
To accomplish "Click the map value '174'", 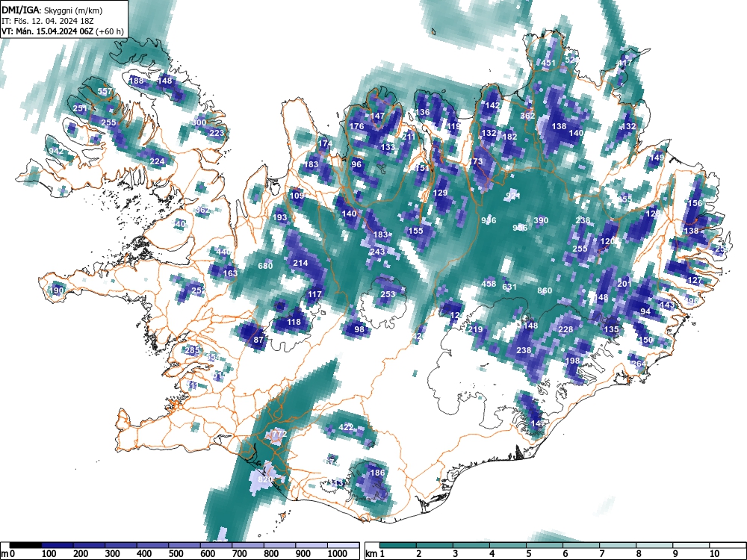I will 325,143.
